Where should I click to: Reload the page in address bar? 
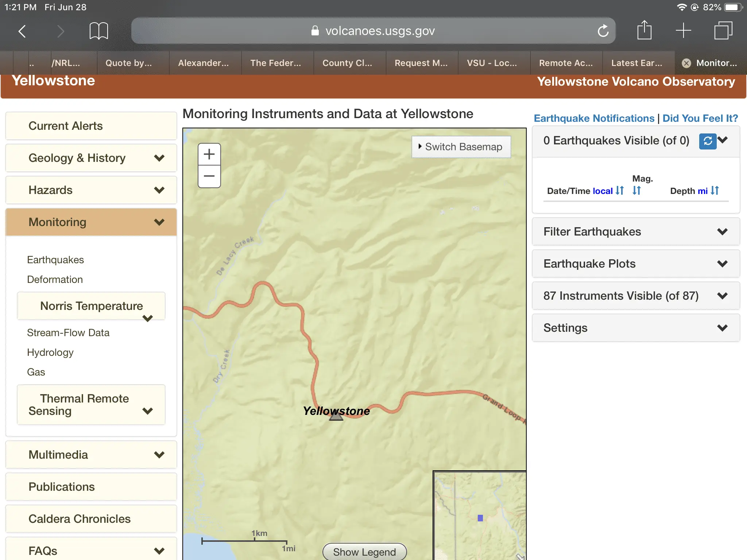pyautogui.click(x=603, y=31)
